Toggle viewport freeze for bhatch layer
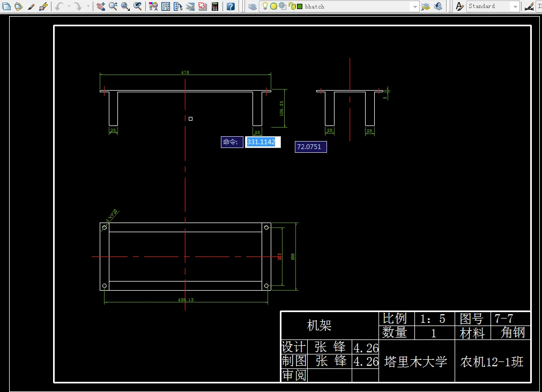Screen dimensions: 542x392 click(283, 6)
